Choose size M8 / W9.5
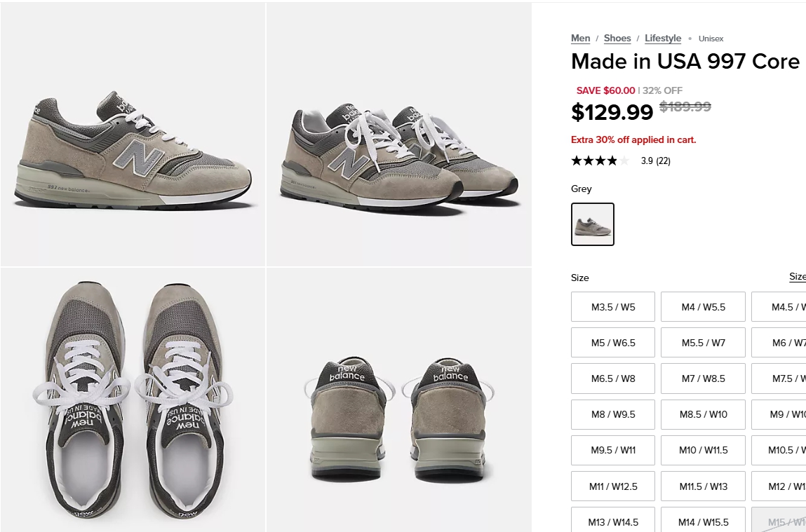This screenshot has height=532, width=806. click(613, 414)
